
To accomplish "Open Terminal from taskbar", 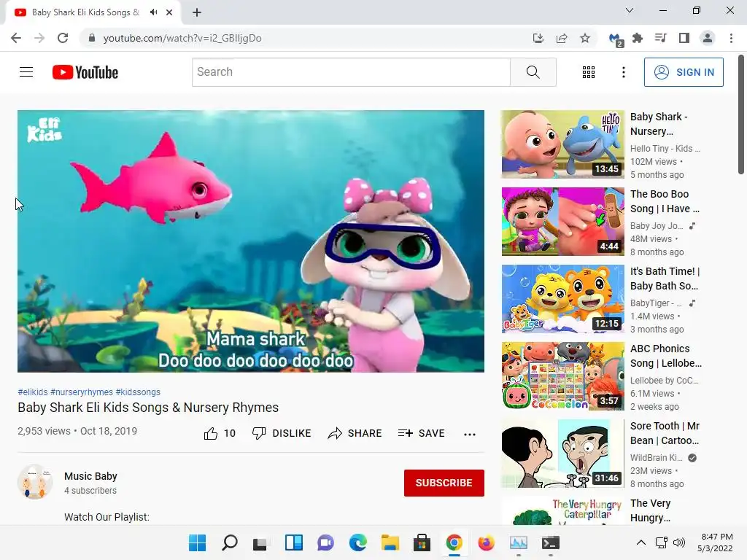I will [x=550, y=542].
